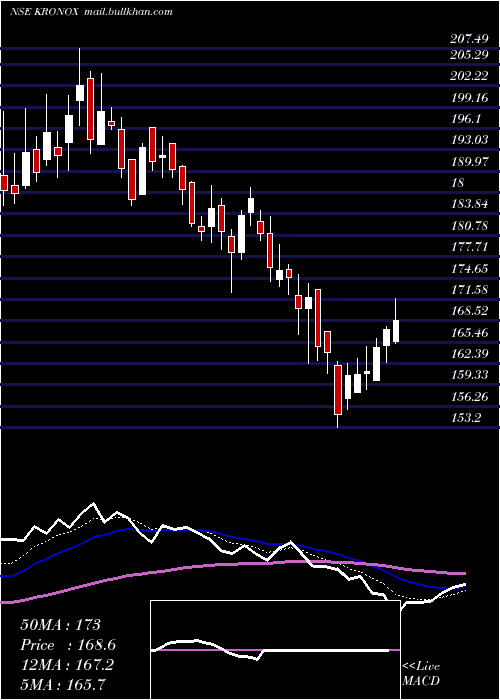Click the Price : 168.6 readout
The height and width of the screenshot is (700, 500).
[x=68, y=645]
